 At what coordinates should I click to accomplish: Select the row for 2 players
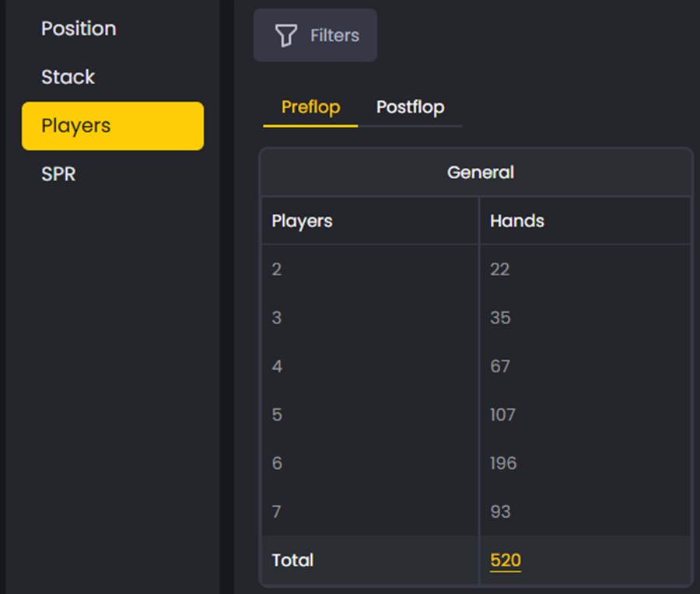tap(369, 269)
